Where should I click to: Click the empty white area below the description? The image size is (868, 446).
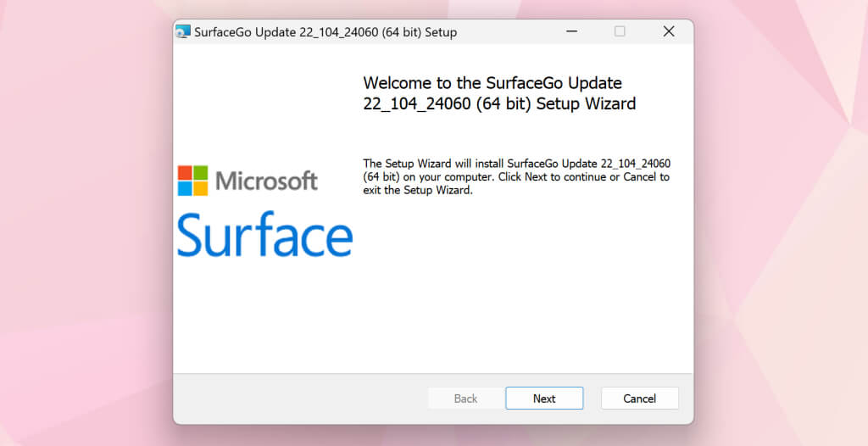pyautogui.click(x=517, y=288)
